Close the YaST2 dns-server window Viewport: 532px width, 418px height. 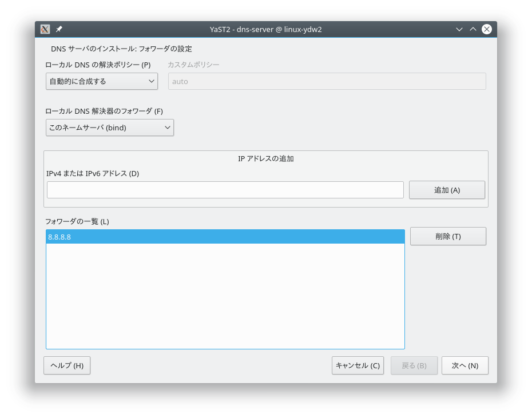coord(487,29)
